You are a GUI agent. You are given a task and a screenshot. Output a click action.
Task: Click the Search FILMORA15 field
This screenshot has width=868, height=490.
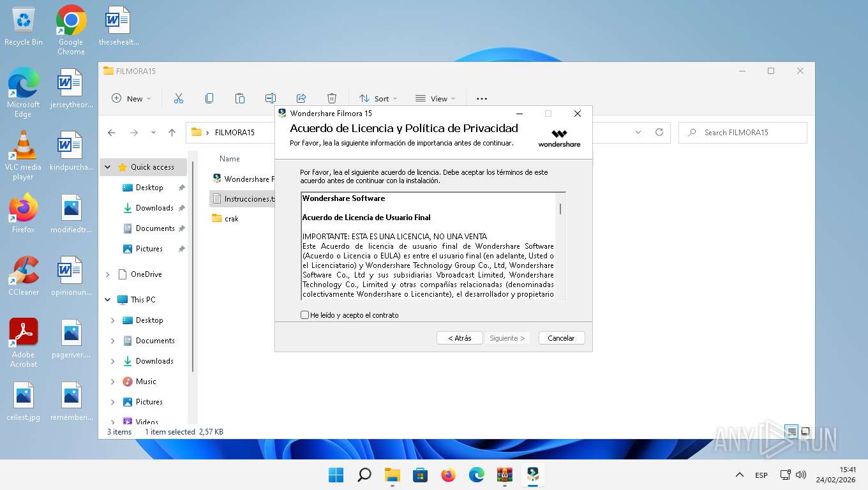(743, 133)
